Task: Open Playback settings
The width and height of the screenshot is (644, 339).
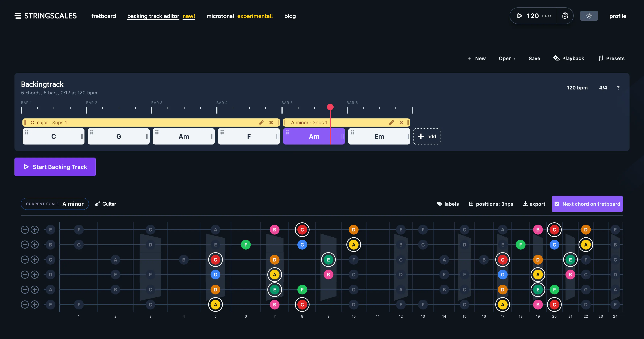Action: [569, 58]
